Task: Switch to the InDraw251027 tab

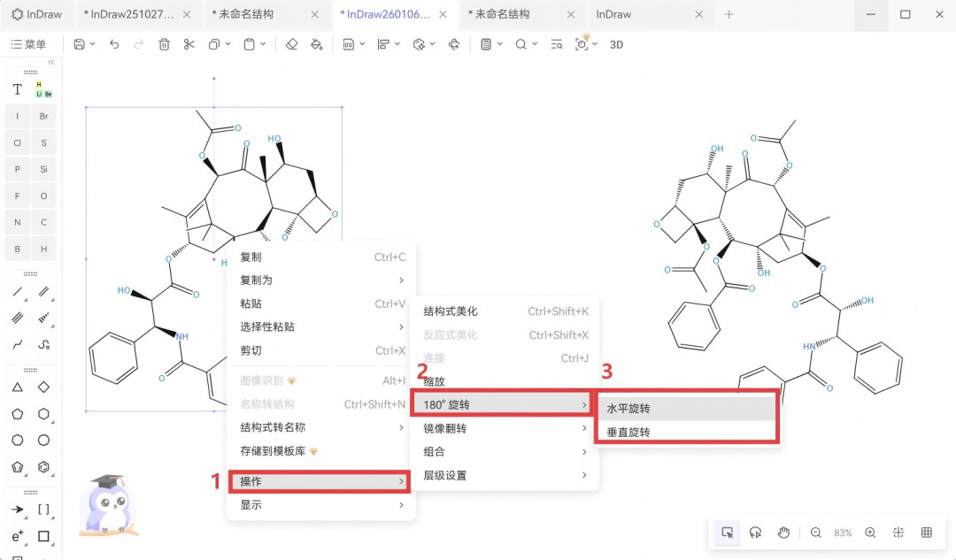Action: tap(128, 14)
